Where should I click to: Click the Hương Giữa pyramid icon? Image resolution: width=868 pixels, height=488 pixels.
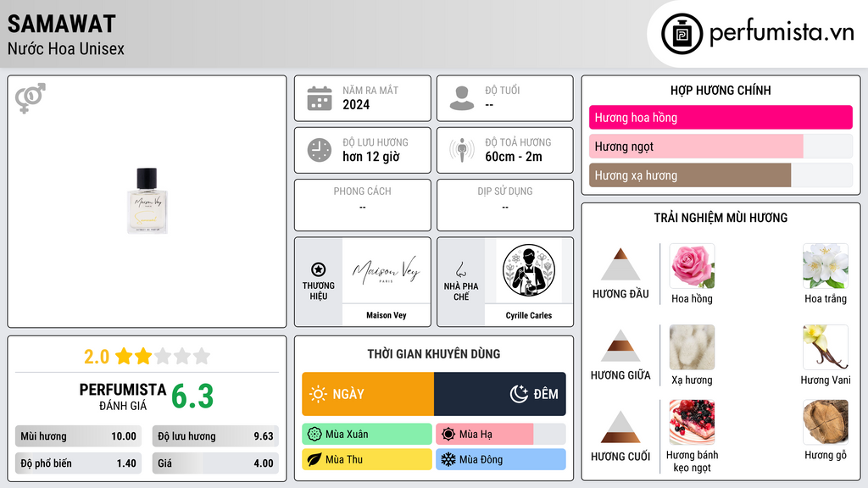click(x=620, y=346)
